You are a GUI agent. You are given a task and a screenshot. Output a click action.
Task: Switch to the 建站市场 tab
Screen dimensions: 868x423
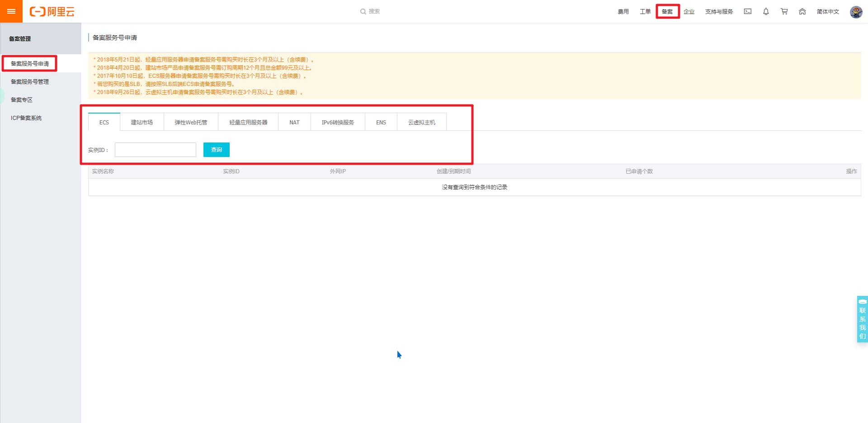click(x=142, y=122)
